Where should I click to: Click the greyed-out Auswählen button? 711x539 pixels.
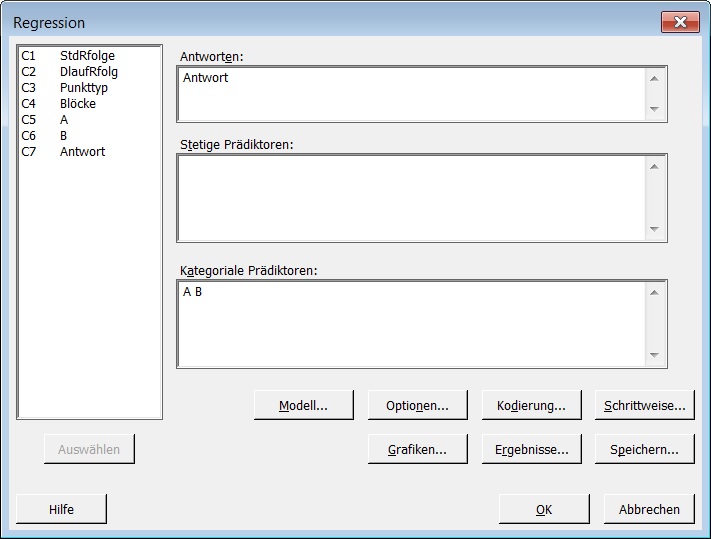pos(89,449)
